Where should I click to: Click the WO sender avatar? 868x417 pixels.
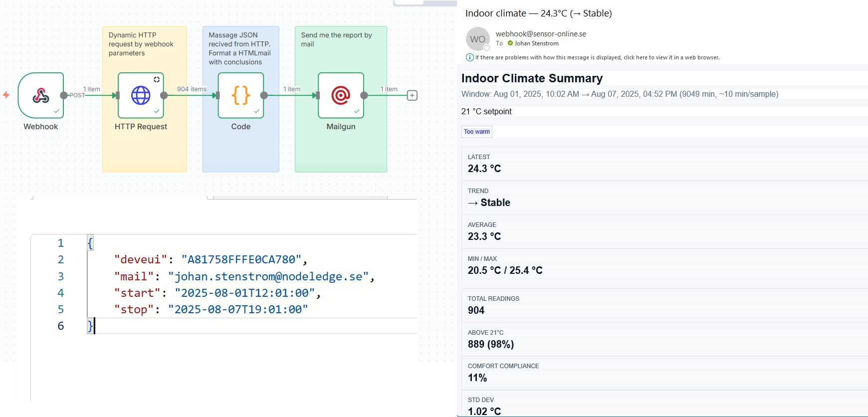[x=477, y=39]
